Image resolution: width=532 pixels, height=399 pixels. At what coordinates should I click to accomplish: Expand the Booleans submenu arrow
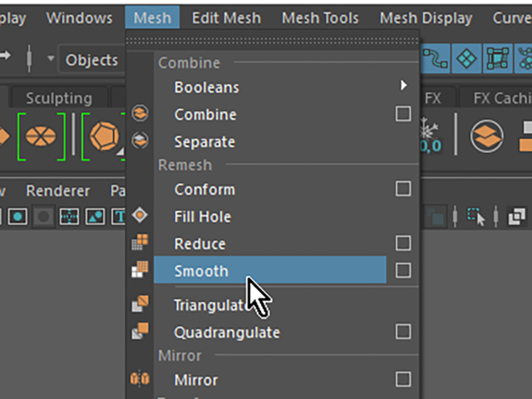(403, 85)
